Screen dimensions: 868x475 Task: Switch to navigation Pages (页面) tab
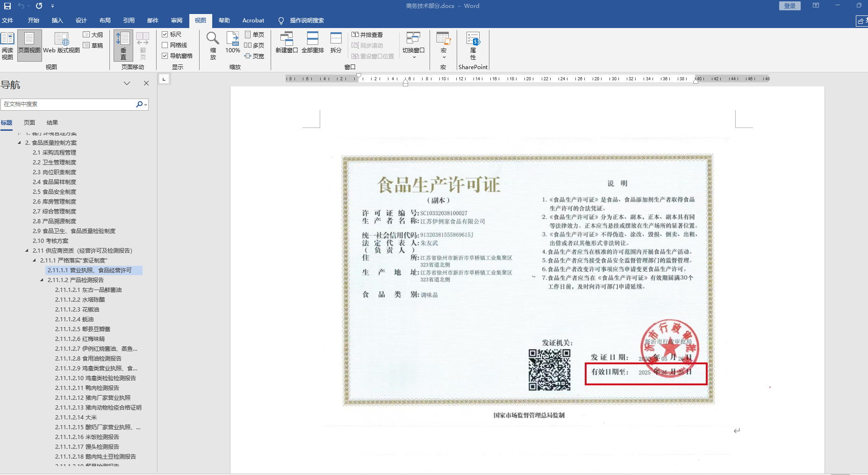pos(29,122)
